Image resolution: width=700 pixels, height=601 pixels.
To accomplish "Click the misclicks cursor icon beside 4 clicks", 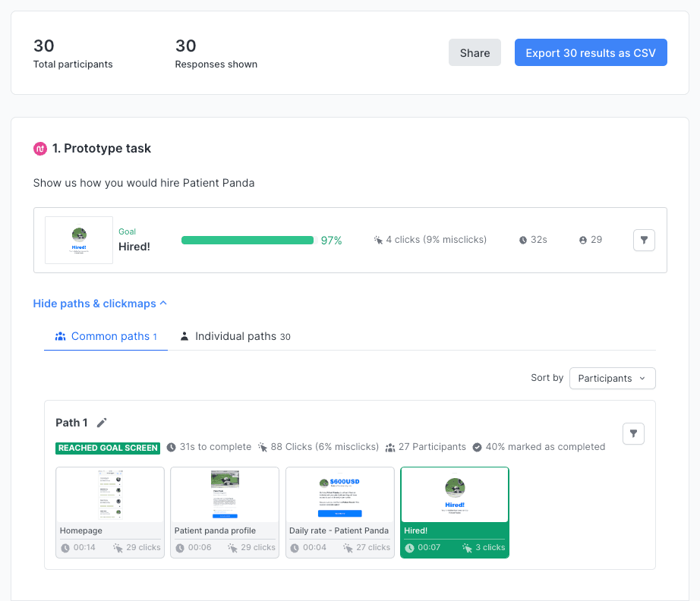I will point(378,239).
